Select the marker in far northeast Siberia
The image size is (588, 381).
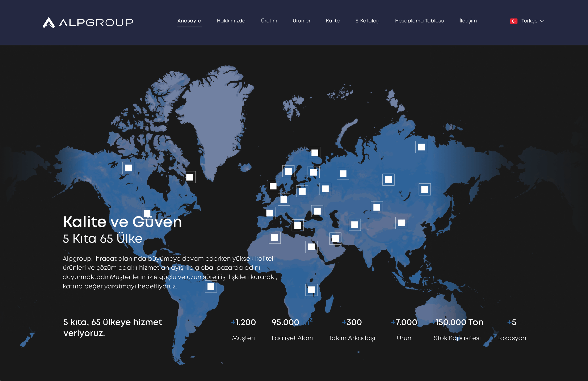(x=421, y=147)
